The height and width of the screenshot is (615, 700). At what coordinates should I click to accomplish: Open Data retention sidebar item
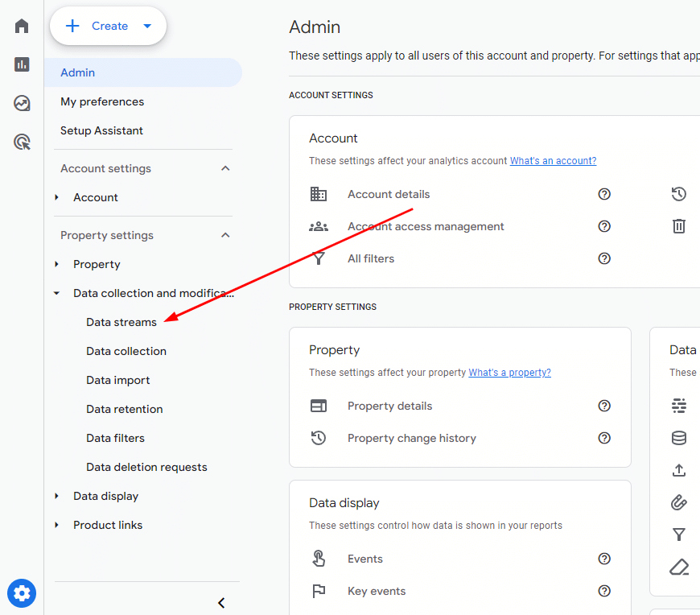(125, 409)
